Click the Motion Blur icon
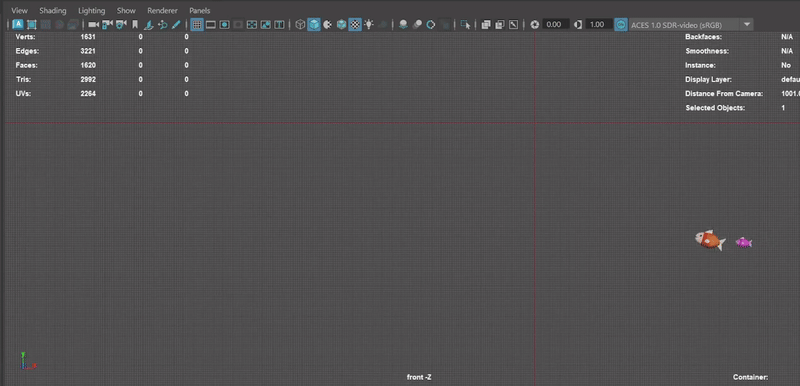 417,24
